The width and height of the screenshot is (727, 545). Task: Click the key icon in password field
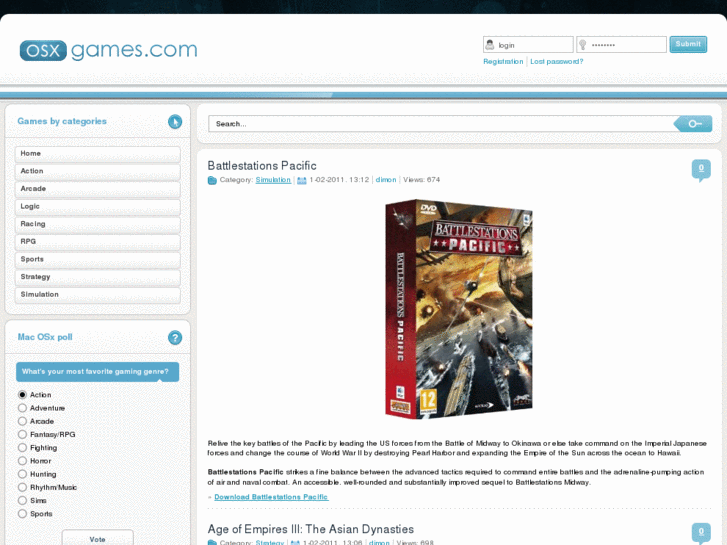[583, 45]
